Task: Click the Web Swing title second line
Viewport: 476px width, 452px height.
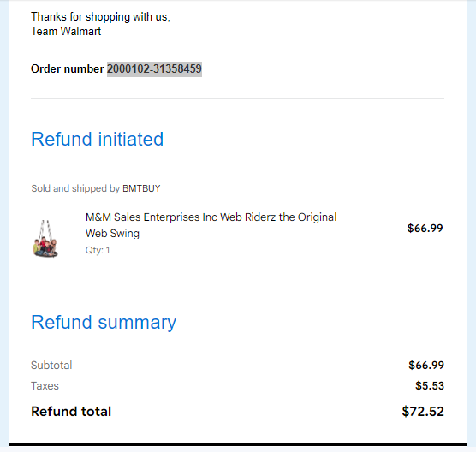Action: tap(112, 234)
